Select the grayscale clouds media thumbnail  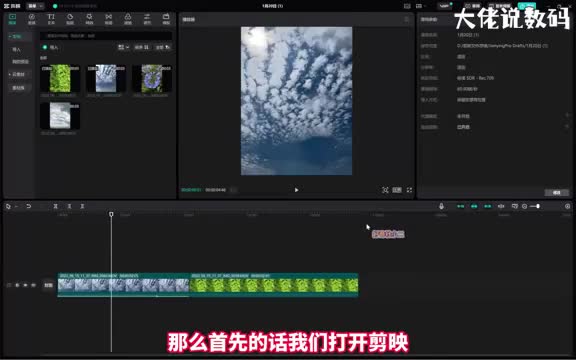pyautogui.click(x=60, y=116)
